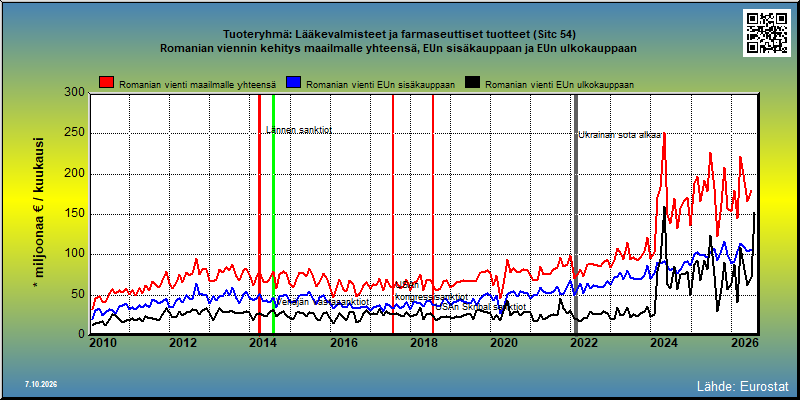The width and height of the screenshot is (800, 400).
Task: Click the y-axis value '200'
Action: click(x=75, y=174)
